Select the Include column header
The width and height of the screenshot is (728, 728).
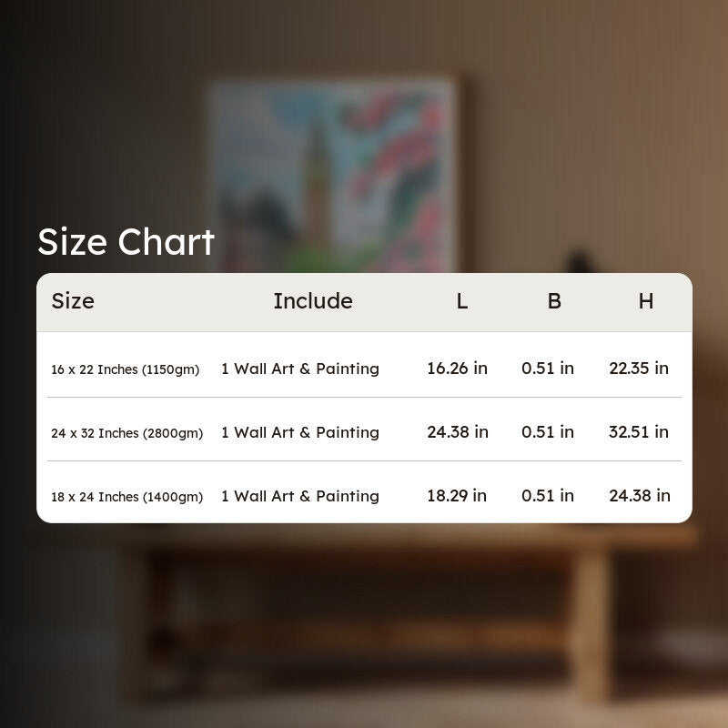coord(313,301)
